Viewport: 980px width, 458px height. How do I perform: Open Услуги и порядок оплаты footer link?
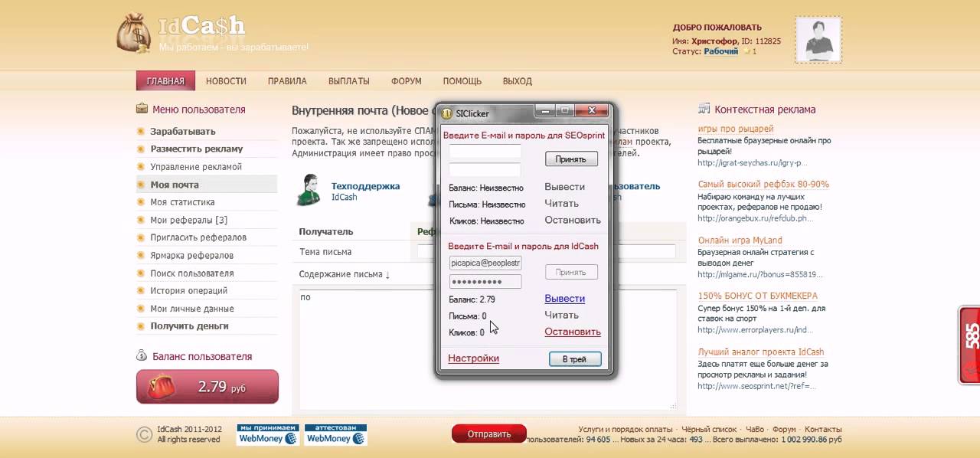[x=626, y=429]
